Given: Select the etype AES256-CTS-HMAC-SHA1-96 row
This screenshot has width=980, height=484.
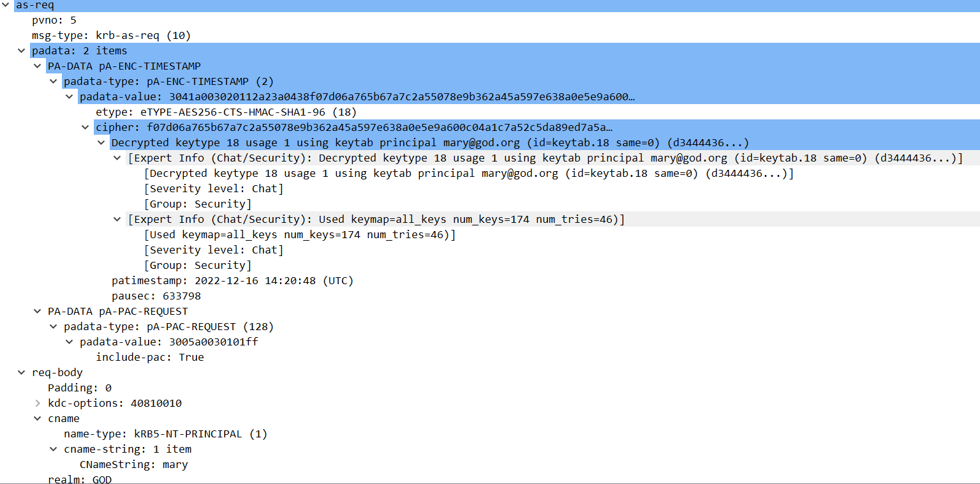Looking at the screenshot, I should click(226, 112).
